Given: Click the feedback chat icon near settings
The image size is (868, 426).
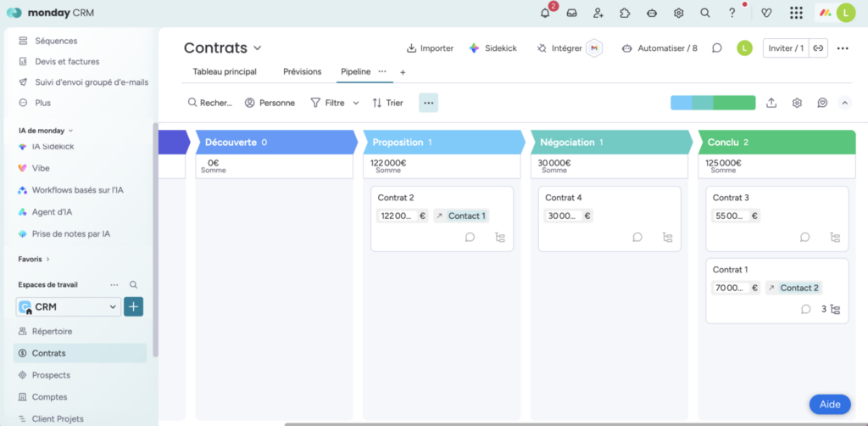Looking at the screenshot, I should (x=822, y=103).
